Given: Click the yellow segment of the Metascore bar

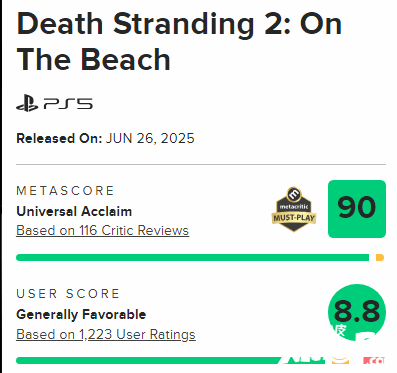Looking at the screenshot, I should (x=380, y=257).
